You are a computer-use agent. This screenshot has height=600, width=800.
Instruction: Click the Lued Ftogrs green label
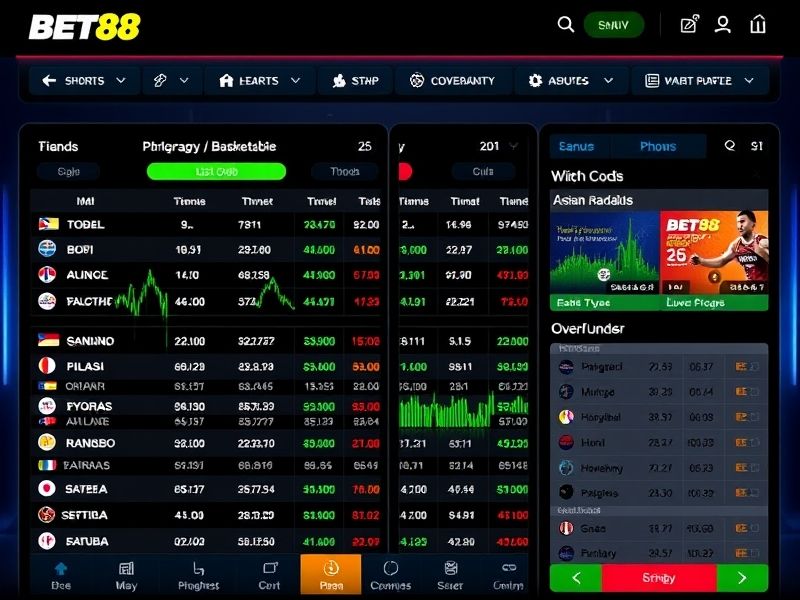click(714, 303)
